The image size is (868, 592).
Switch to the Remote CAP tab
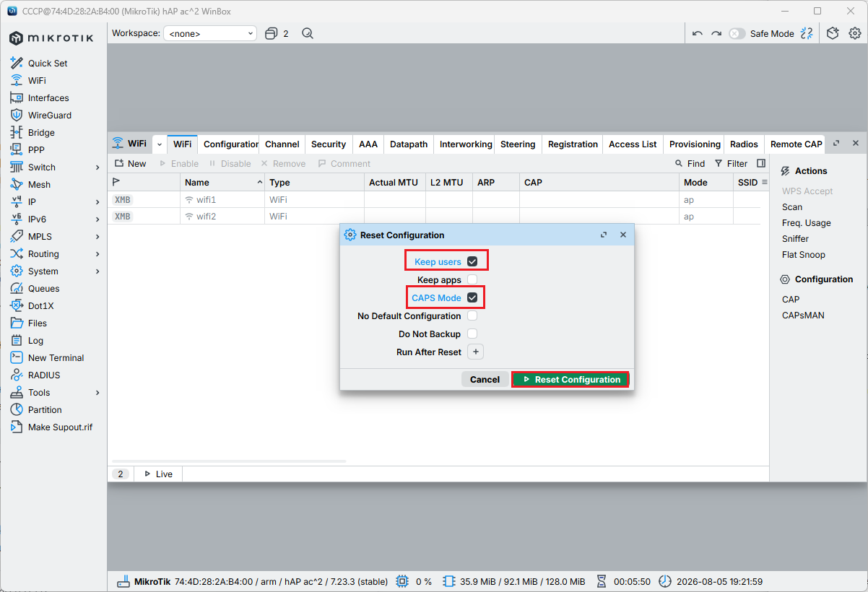pyautogui.click(x=796, y=144)
